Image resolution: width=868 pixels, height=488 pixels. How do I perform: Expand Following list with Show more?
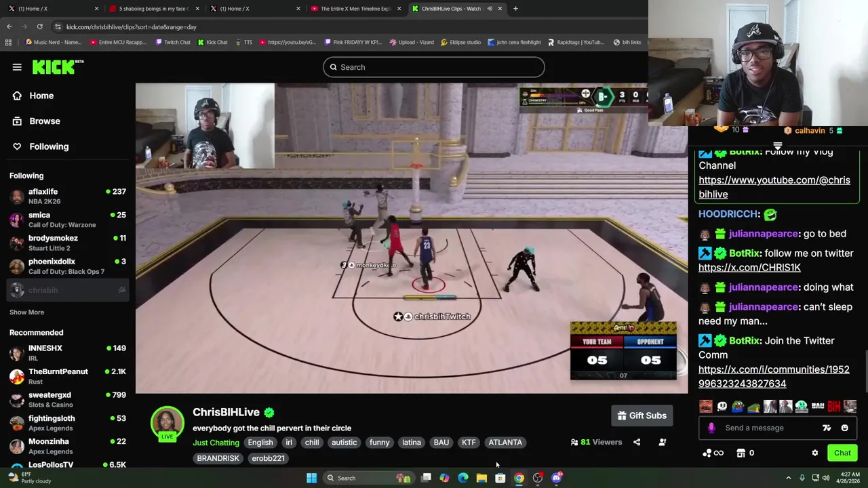26,312
